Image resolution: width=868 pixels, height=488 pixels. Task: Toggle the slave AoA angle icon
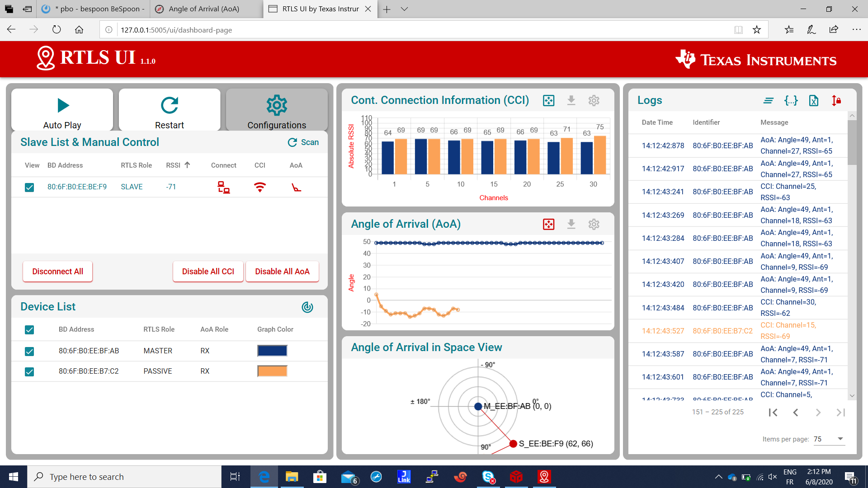(296, 187)
